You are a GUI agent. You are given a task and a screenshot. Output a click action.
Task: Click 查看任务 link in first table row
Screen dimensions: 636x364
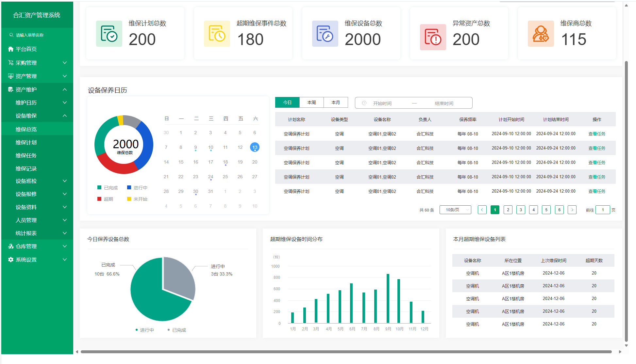coord(596,134)
